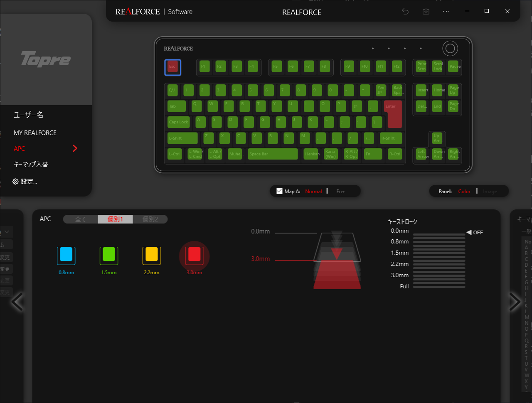Select the L-Shift key
This screenshot has width=532, height=403.
point(182,138)
